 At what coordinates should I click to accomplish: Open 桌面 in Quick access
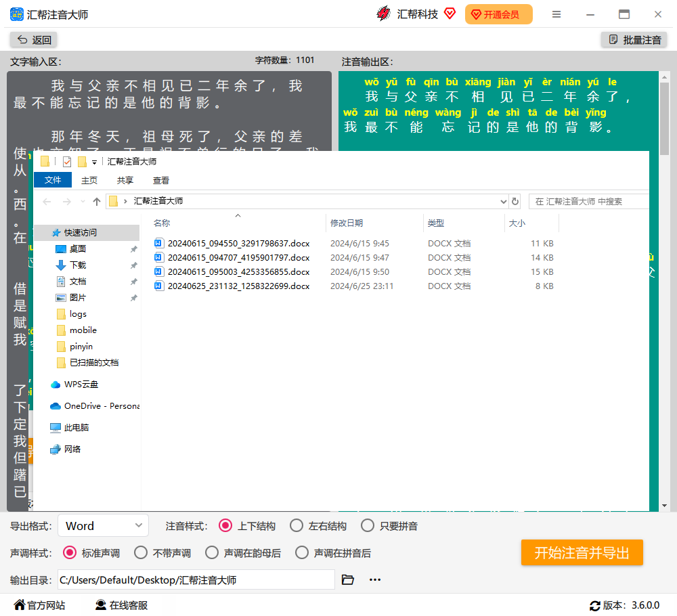[x=78, y=249]
